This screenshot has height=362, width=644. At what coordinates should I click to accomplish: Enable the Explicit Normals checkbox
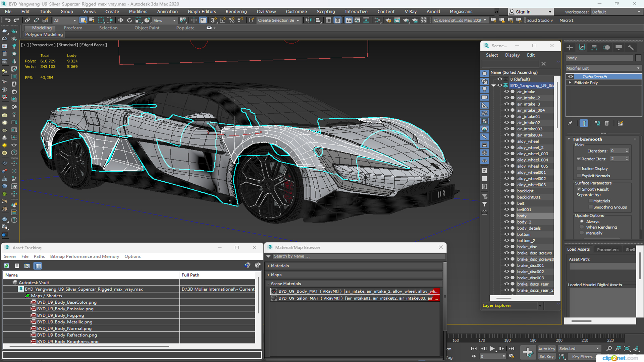tap(579, 176)
